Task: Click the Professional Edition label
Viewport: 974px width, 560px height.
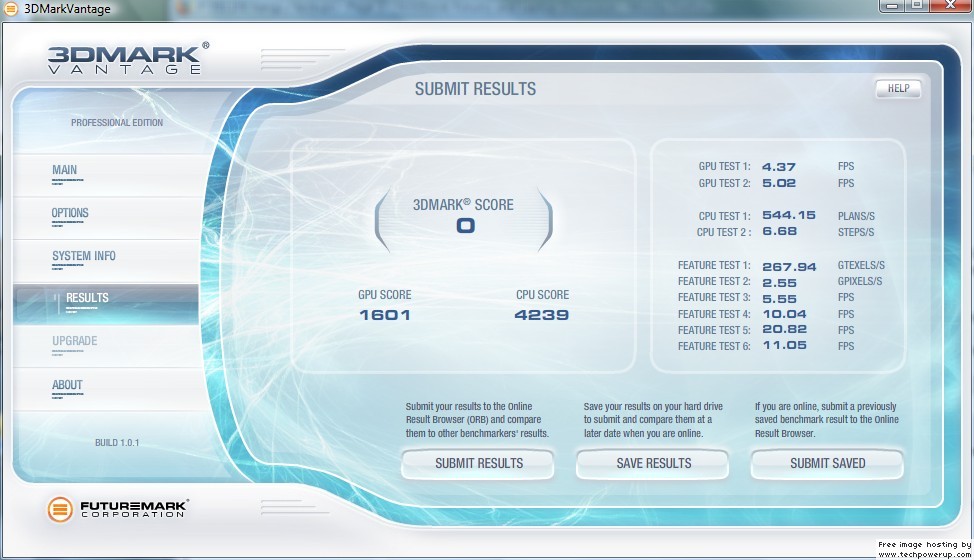Action: (x=117, y=123)
